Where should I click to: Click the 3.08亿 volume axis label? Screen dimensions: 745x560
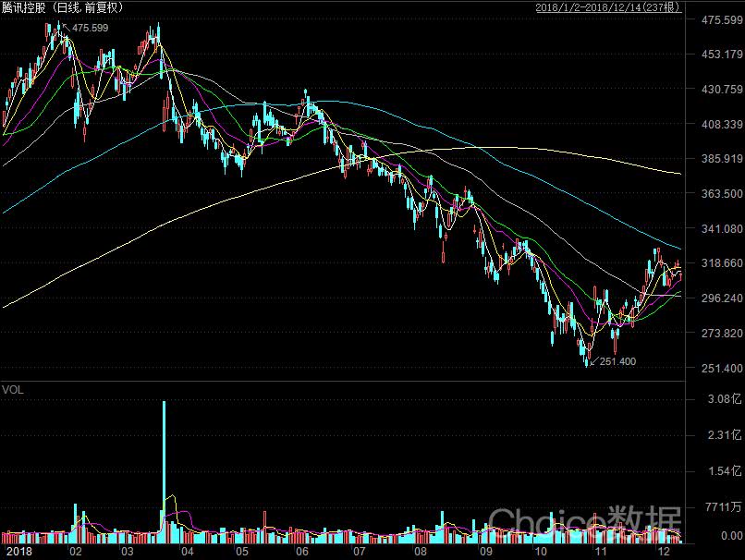725,399
